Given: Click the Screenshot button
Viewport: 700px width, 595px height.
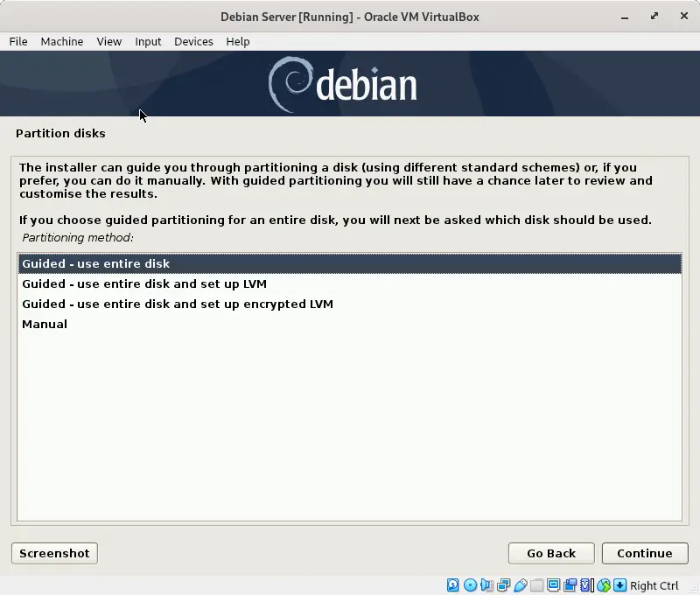Looking at the screenshot, I should coord(54,554).
